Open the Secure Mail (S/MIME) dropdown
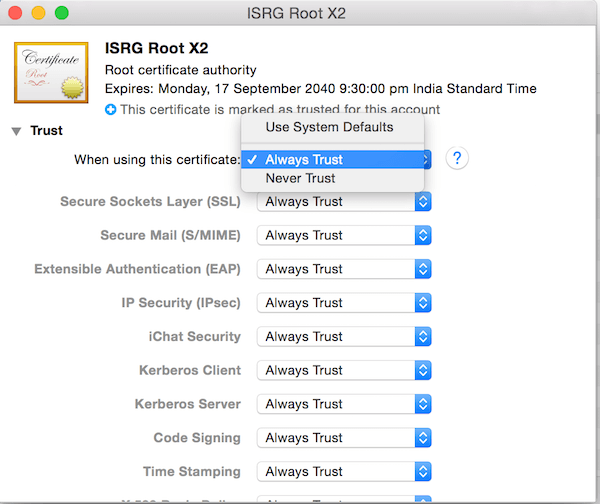Screen dimensions: 600x504 [x=344, y=236]
